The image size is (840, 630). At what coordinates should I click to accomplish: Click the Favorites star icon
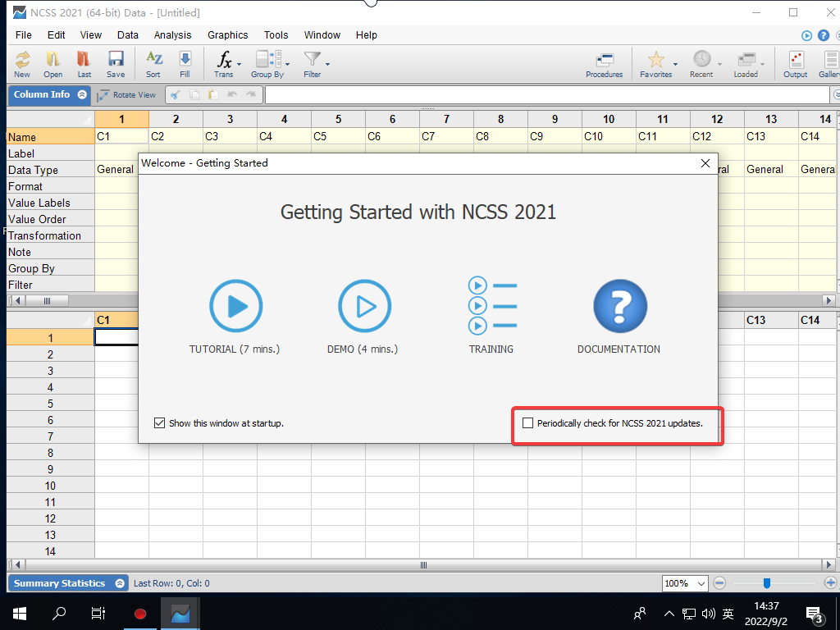655,64
